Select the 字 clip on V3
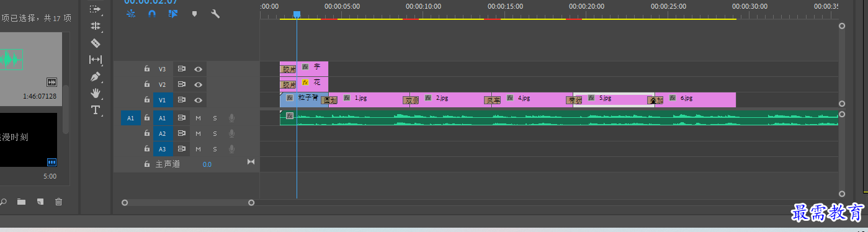Image resolution: width=868 pixels, height=232 pixels. pos(313,68)
